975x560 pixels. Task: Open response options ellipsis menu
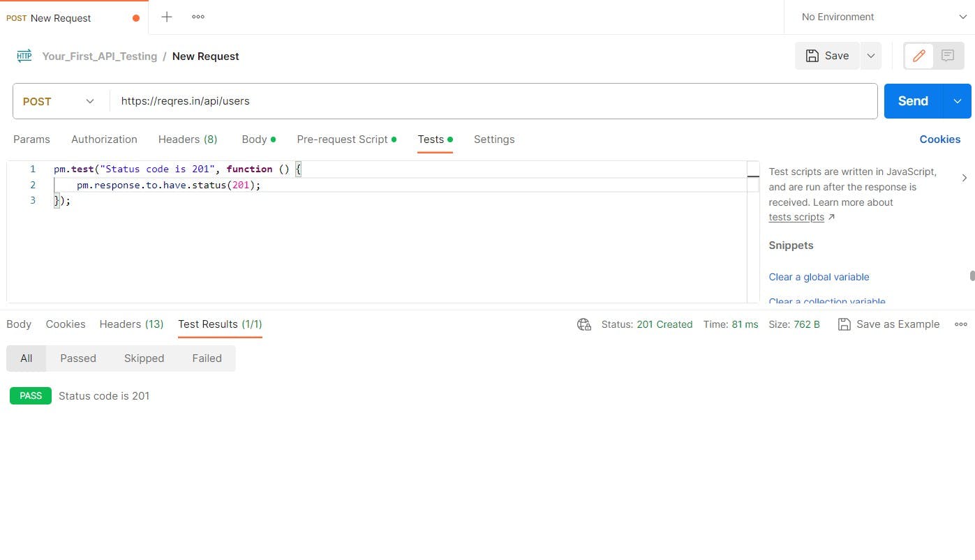[961, 324]
